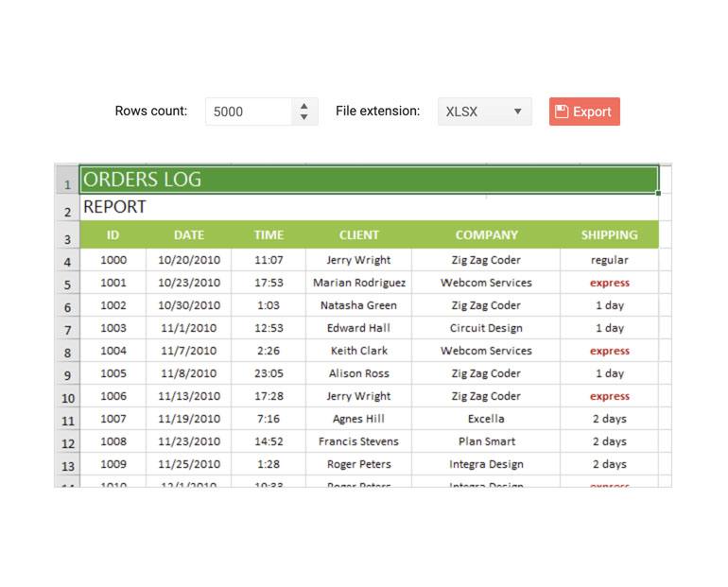The width and height of the screenshot is (728, 587).
Task: Click the SHIPPING column header
Action: point(609,235)
